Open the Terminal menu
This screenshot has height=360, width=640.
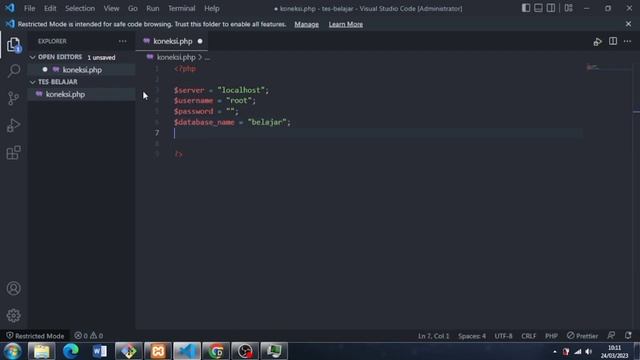tap(182, 8)
